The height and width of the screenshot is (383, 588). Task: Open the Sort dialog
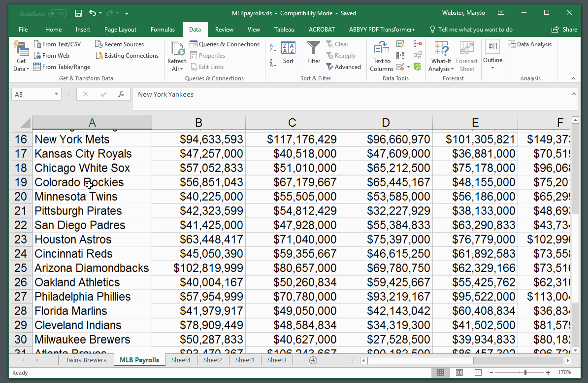(x=289, y=53)
